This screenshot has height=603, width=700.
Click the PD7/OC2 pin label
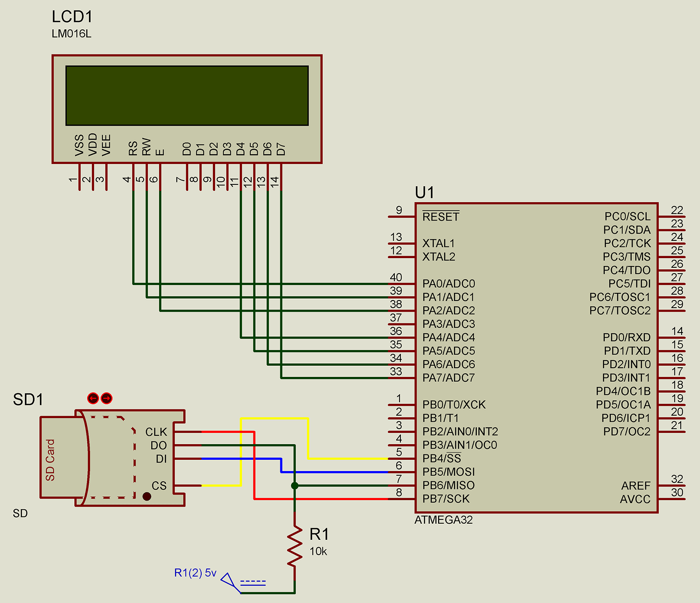tap(627, 431)
